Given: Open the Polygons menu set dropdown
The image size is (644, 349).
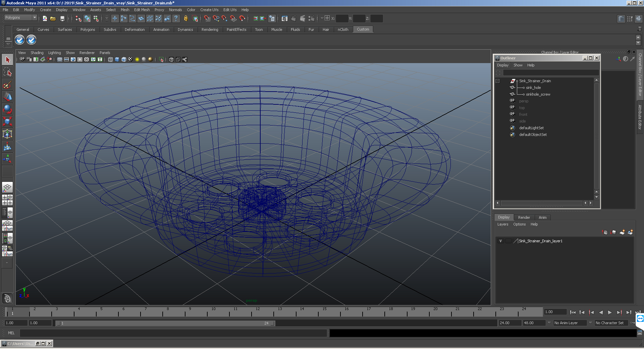Looking at the screenshot, I should (x=20, y=17).
